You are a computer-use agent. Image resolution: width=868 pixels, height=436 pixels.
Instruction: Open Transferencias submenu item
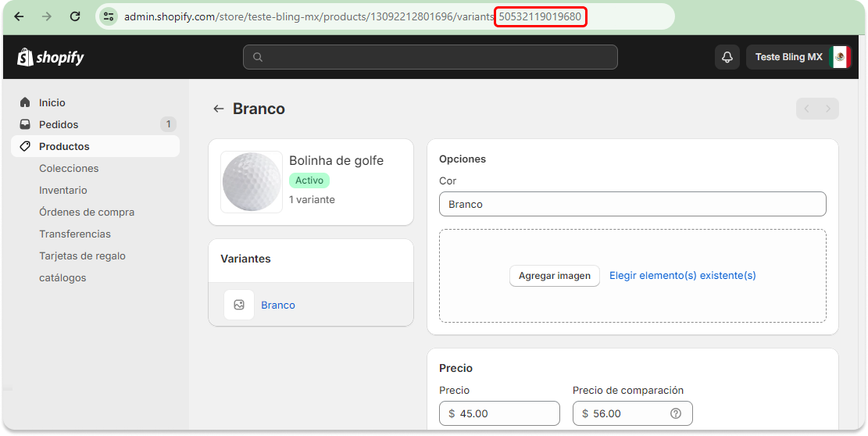coord(75,234)
